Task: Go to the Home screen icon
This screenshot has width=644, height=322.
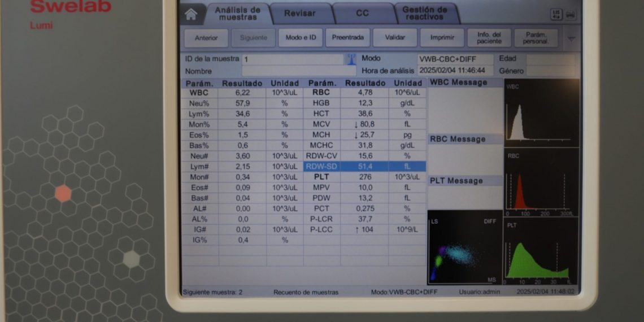Action: [x=192, y=14]
